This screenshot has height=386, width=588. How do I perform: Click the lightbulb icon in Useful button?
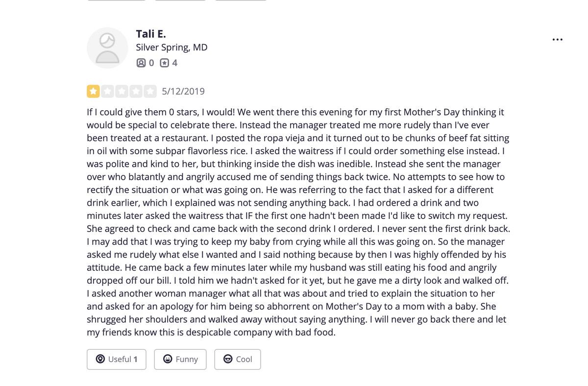pyautogui.click(x=100, y=359)
